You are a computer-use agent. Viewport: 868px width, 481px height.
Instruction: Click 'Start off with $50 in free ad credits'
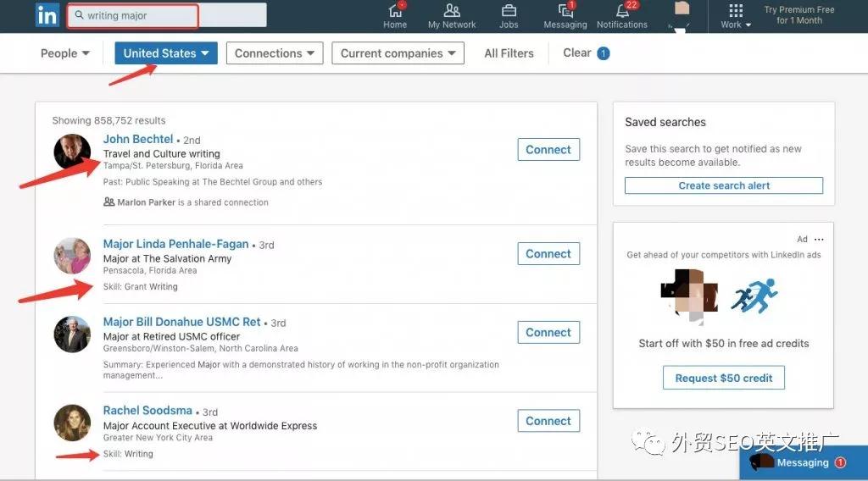tap(724, 343)
